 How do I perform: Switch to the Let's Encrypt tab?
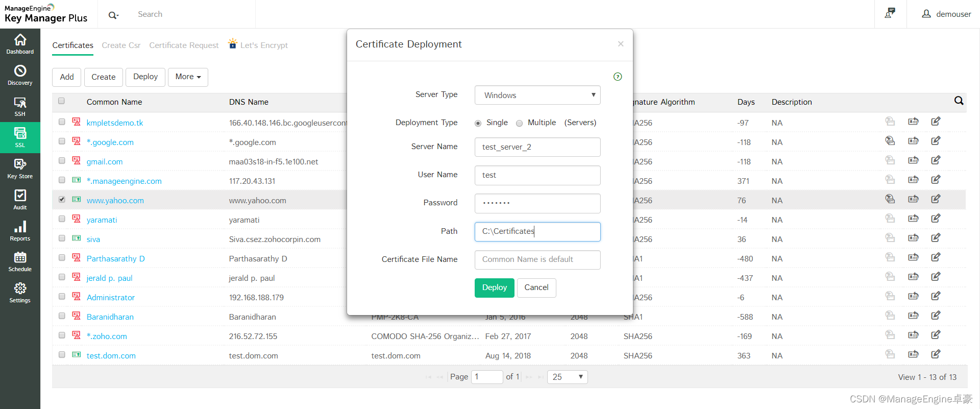click(258, 45)
